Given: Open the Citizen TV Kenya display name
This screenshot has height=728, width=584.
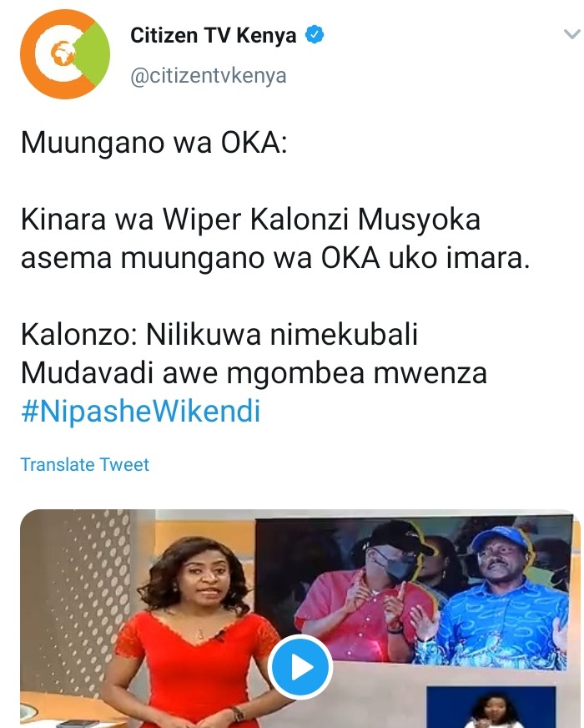Looking at the screenshot, I should (214, 35).
